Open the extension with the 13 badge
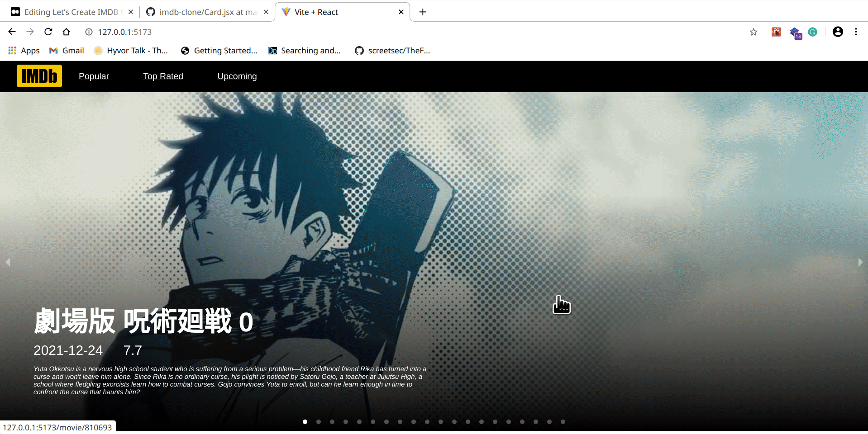 795,33
